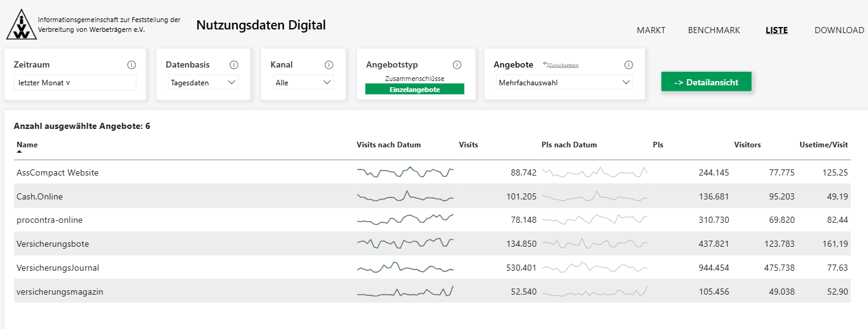Viewport: 868px width, 329px height.
Task: Expand the Tagesdaten dropdown
Action: [203, 82]
